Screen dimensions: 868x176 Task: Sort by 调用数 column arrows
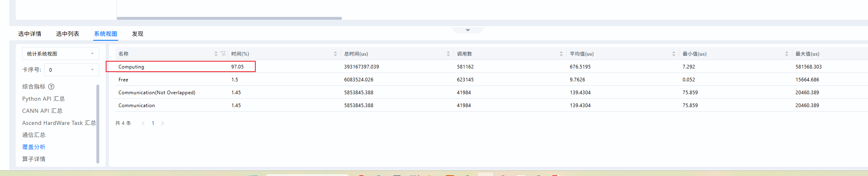coord(561,54)
